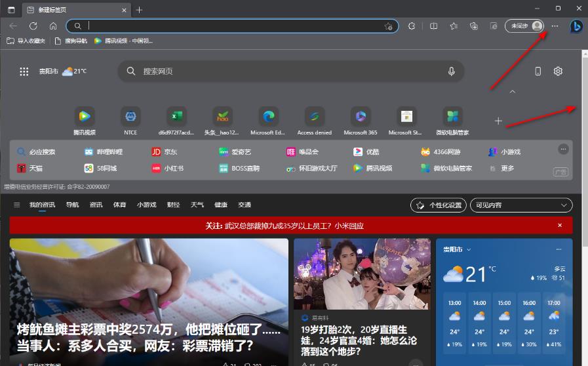Select 我的资讯 feed tab
Screen dimensions: 588x366
click(42, 205)
